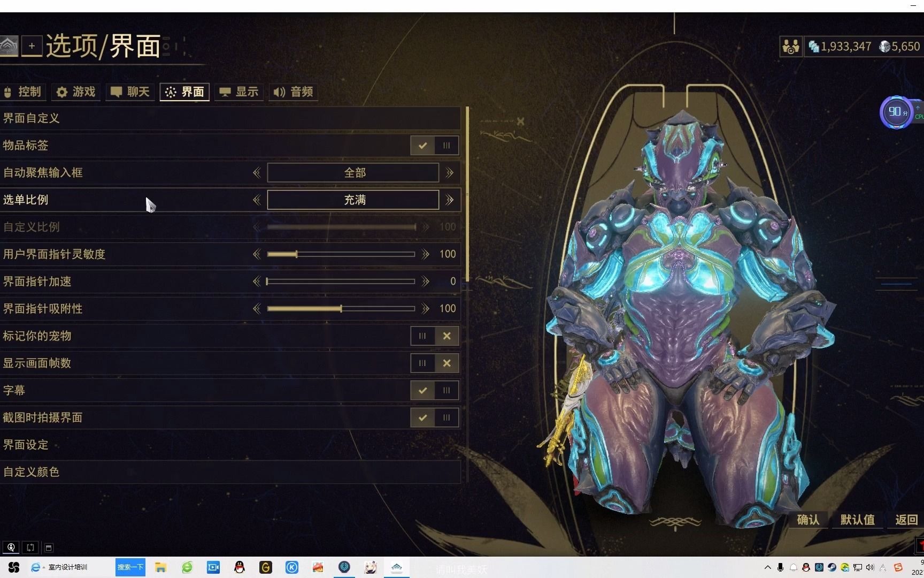Click the 90分 performance score widget
Screen dimensions: 924x578
point(896,112)
